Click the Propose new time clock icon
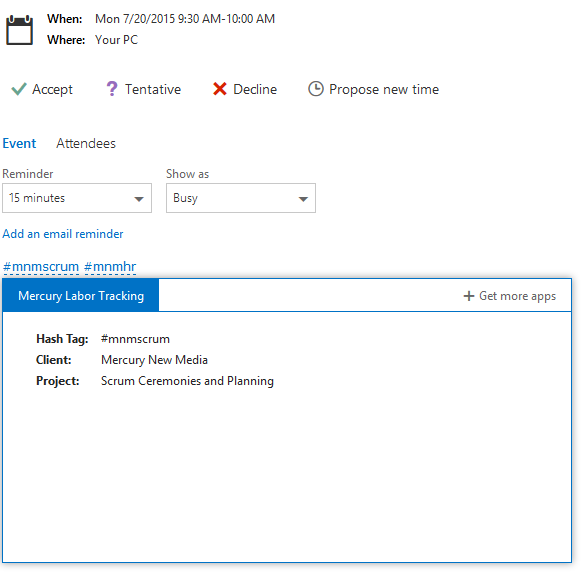The height and width of the screenshot is (578, 583). pyautogui.click(x=316, y=89)
